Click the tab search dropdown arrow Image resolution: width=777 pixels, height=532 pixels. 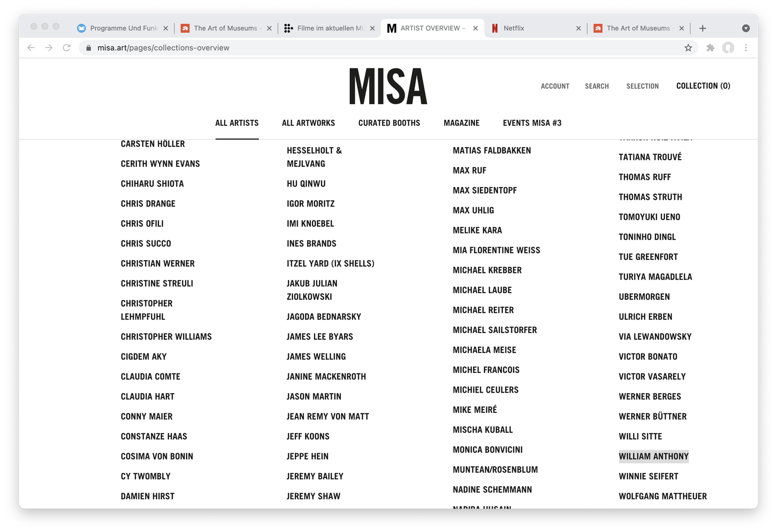[746, 28]
